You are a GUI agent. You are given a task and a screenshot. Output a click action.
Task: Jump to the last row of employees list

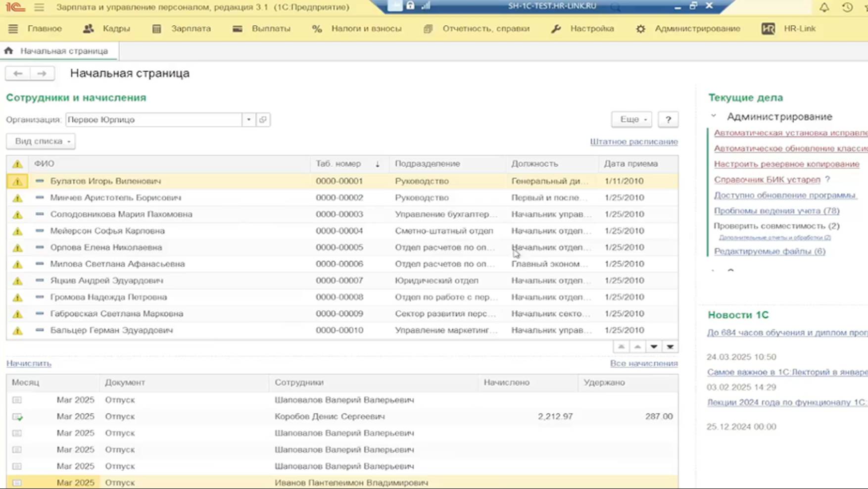click(670, 346)
